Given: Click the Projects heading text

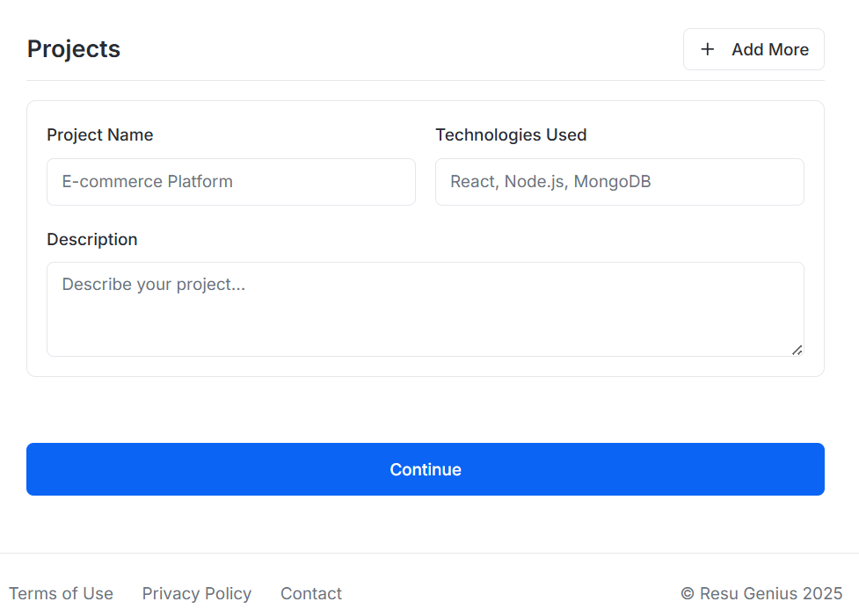Looking at the screenshot, I should (74, 49).
